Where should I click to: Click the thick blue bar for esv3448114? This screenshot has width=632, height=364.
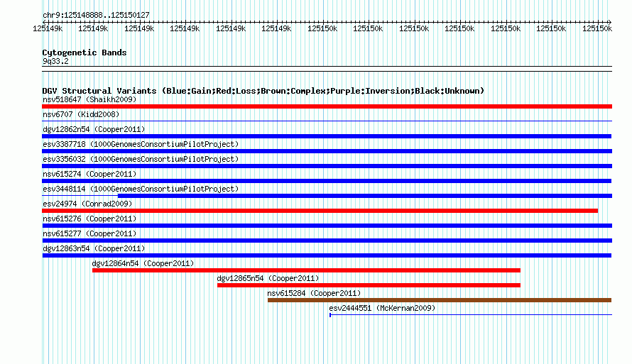(365, 196)
